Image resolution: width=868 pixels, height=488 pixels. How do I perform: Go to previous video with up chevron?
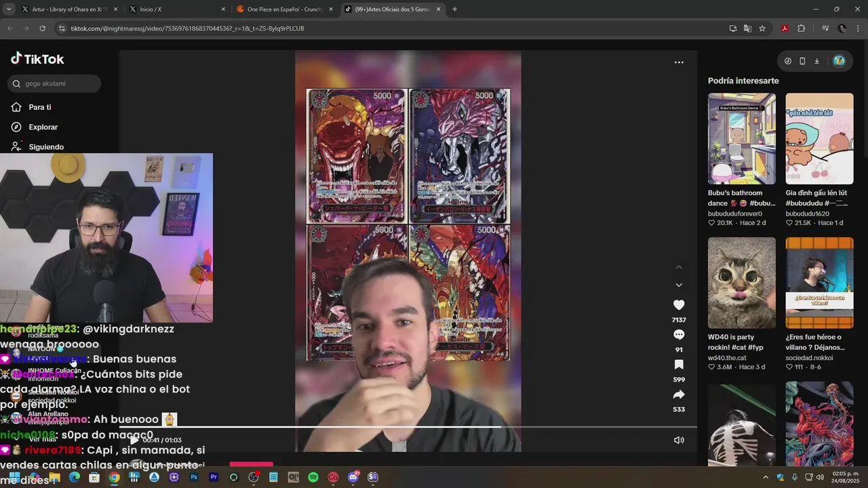pyautogui.click(x=679, y=267)
